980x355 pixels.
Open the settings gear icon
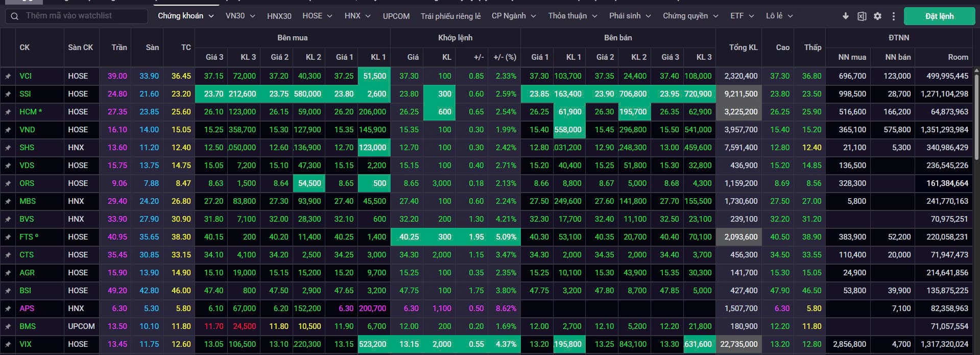coord(877,16)
